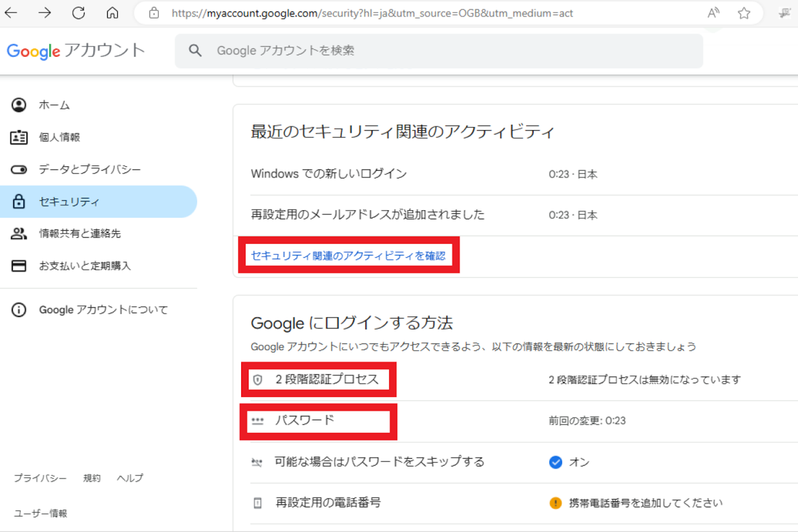Screen dimensions: 798x532
Task: Click the browser home icon
Action: (x=112, y=13)
